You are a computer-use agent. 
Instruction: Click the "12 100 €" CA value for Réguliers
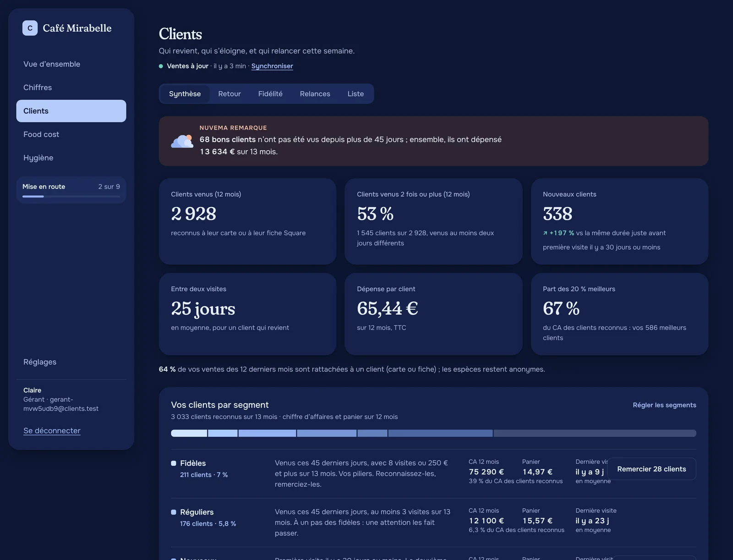[486, 521]
